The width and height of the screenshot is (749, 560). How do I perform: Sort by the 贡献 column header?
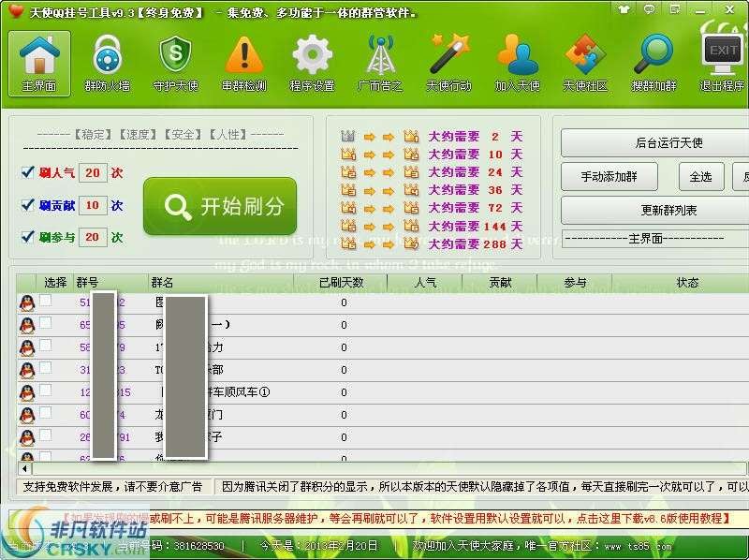(500, 283)
